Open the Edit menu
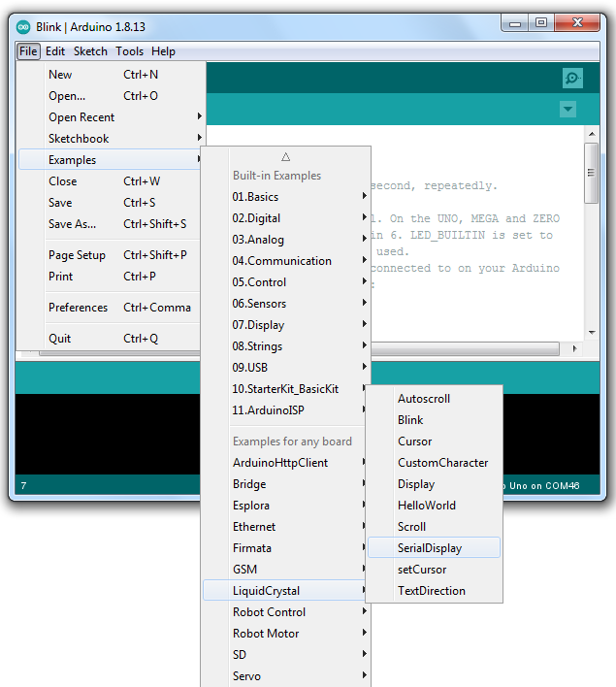The height and width of the screenshot is (687, 616). 55,51
